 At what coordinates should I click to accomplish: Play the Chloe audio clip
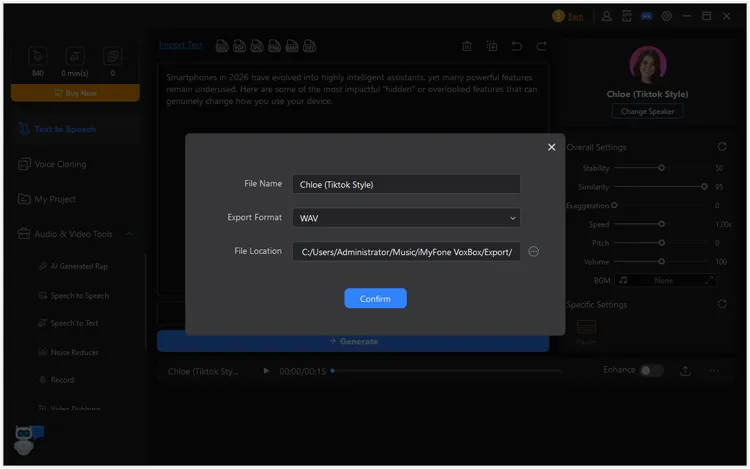(x=266, y=371)
